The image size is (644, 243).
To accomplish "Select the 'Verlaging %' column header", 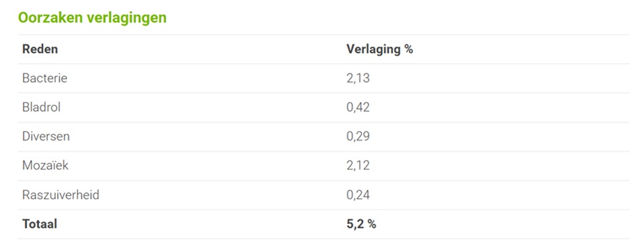I will tap(380, 49).
